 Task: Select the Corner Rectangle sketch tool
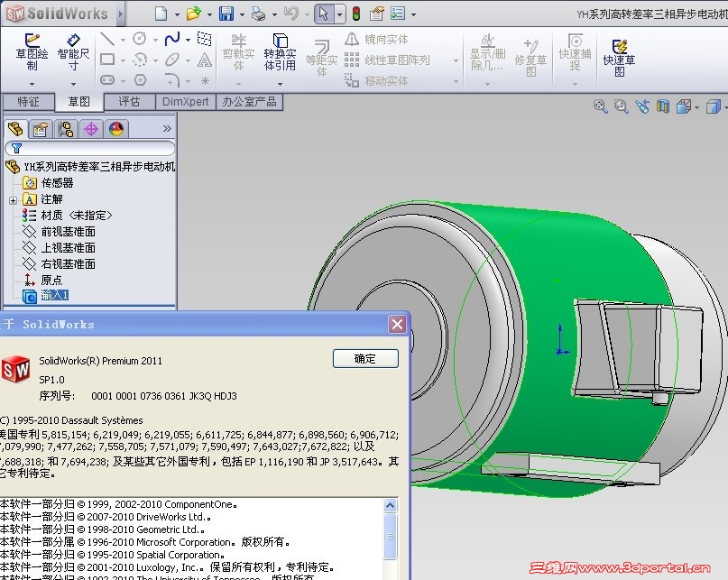coord(107,60)
